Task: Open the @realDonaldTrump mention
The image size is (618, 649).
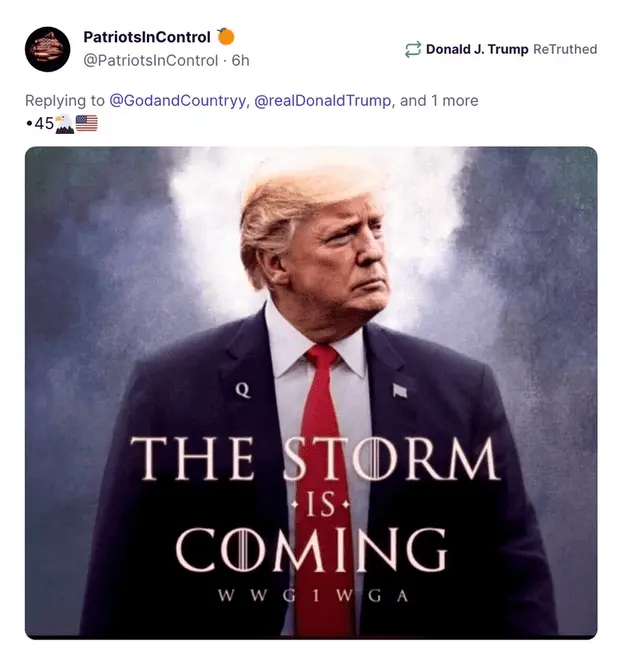Action: [322, 101]
